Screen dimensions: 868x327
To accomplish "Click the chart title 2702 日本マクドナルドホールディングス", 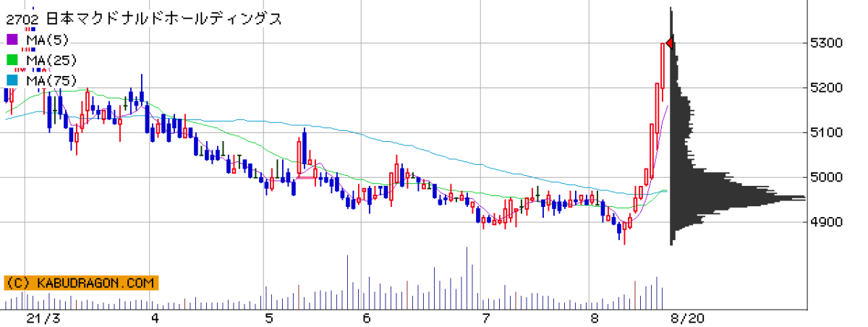I will coord(144,19).
